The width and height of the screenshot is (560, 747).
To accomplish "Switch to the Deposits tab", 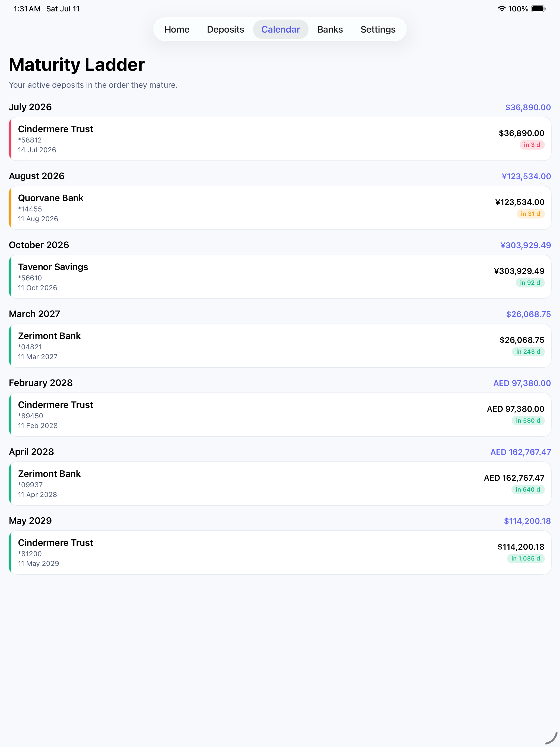I will pyautogui.click(x=225, y=29).
